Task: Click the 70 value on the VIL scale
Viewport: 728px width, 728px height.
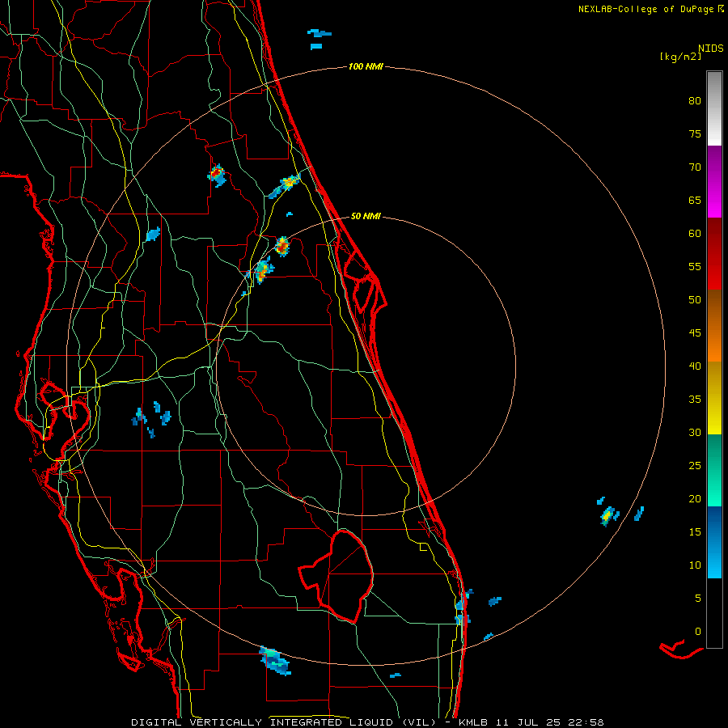Action: [695, 167]
